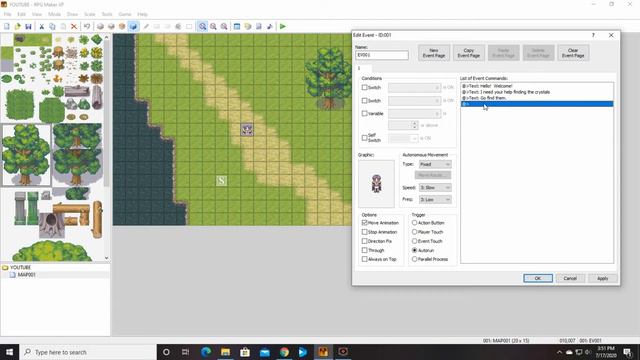The width and height of the screenshot is (640, 360).
Task: Uncheck the Move Animation option
Action: pyautogui.click(x=364, y=223)
